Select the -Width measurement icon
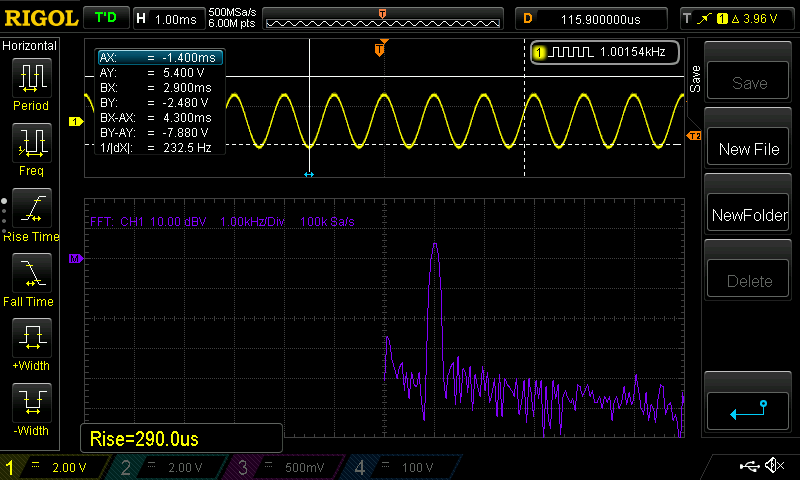Screen dimensions: 800x480 coord(31,403)
